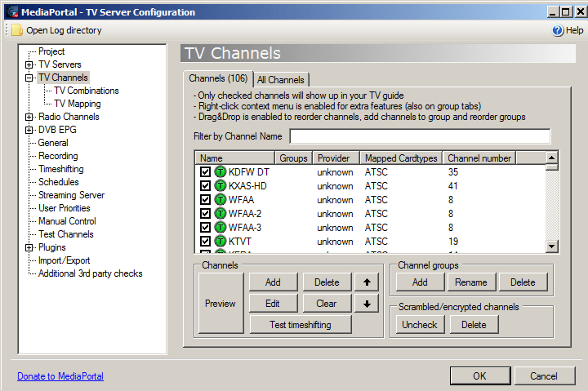The height and width of the screenshot is (391, 588).
Task: Click the channel list scrollbar thumb
Action: (x=552, y=167)
